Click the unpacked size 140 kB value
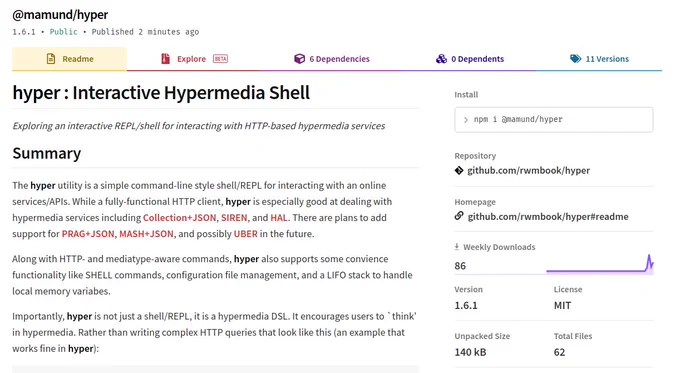 coord(470,352)
